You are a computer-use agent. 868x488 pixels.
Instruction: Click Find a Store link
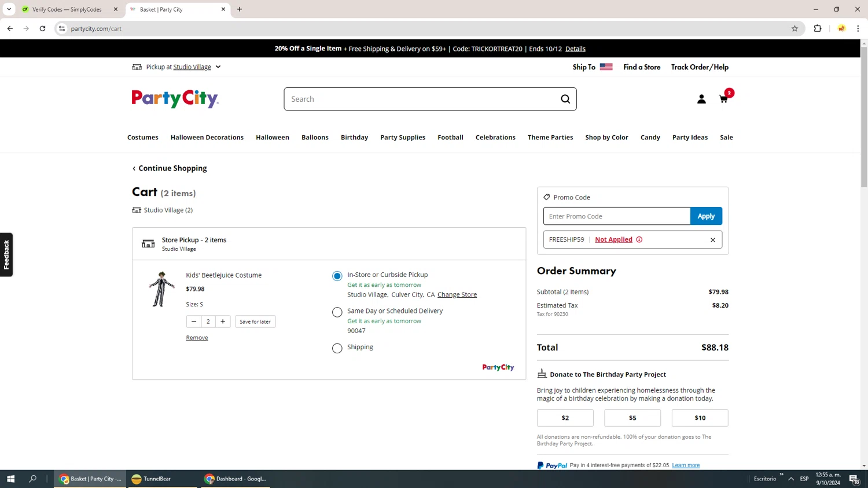[x=642, y=67]
